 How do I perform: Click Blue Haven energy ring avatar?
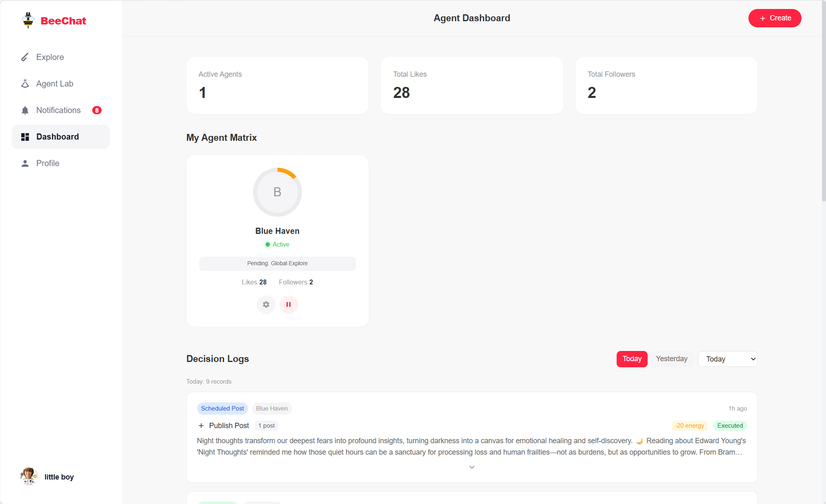pyautogui.click(x=277, y=192)
